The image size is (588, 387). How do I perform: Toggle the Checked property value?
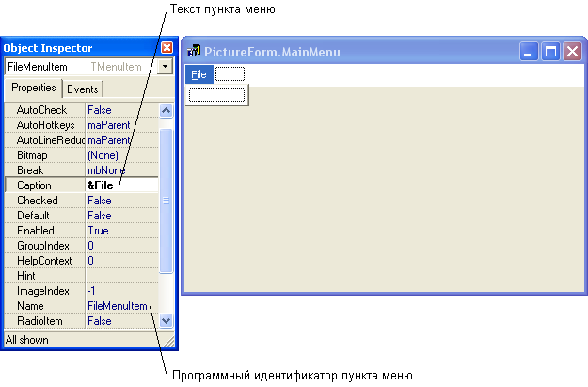119,201
